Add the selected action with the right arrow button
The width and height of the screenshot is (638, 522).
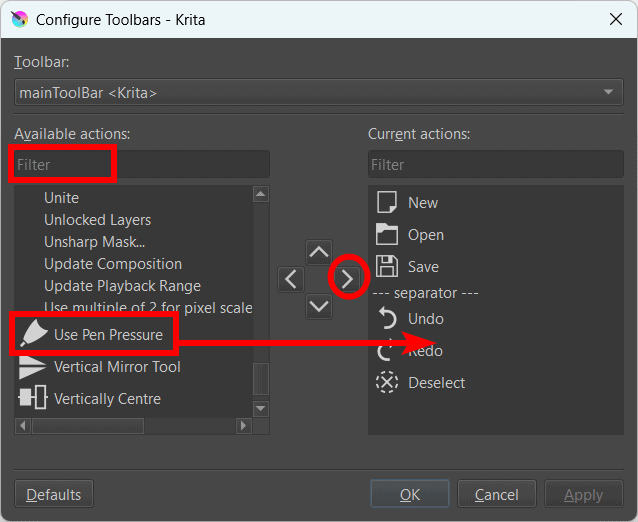tap(347, 279)
